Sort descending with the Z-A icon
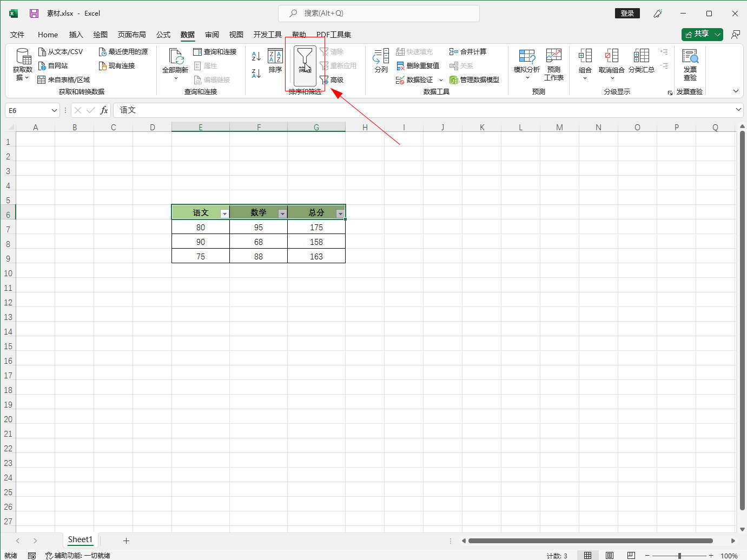This screenshot has height=560, width=747. point(256,73)
